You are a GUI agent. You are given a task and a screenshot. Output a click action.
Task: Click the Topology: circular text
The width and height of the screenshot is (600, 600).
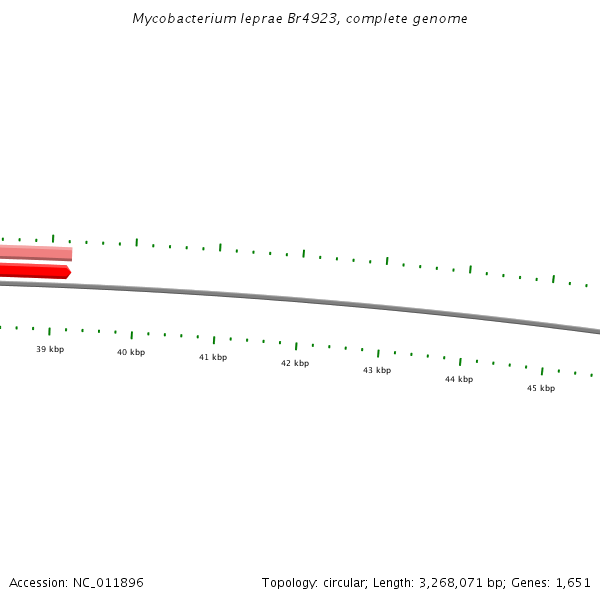(x=315, y=583)
